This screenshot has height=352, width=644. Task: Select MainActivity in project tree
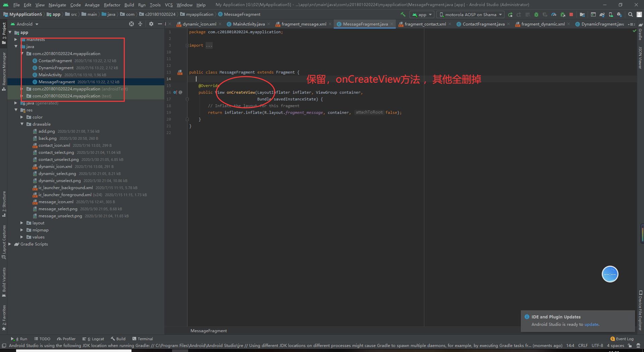tap(50, 75)
